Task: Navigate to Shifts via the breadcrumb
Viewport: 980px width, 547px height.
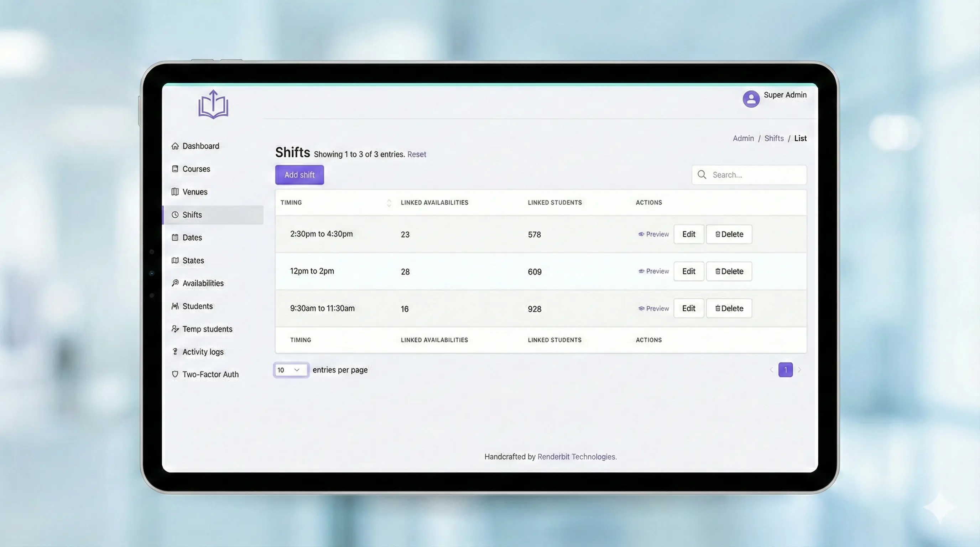Action: click(774, 138)
